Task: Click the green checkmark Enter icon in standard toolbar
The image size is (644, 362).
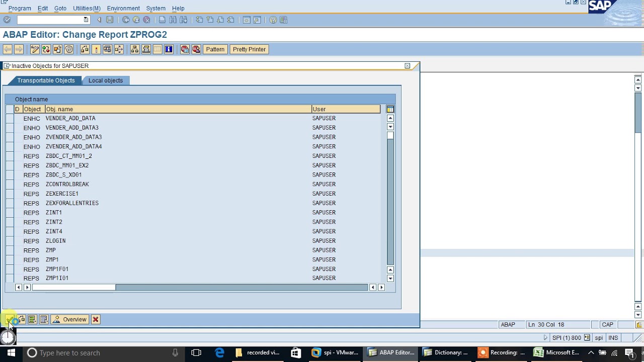Action: click(7, 20)
